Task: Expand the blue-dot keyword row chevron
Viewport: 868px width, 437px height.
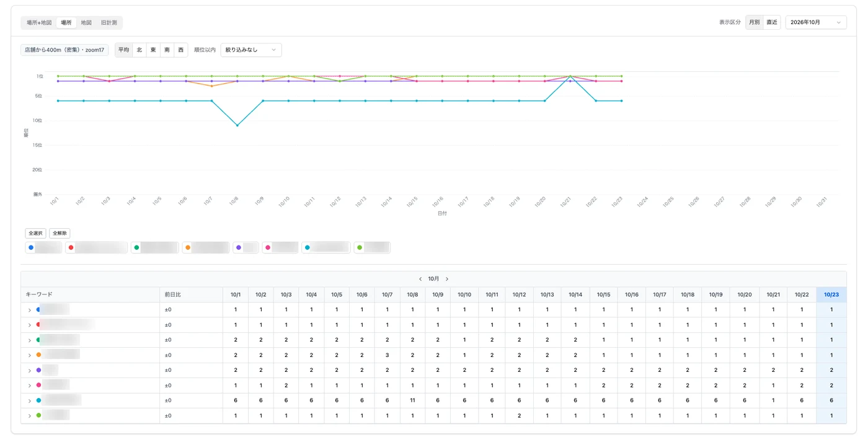Action: pyautogui.click(x=29, y=310)
